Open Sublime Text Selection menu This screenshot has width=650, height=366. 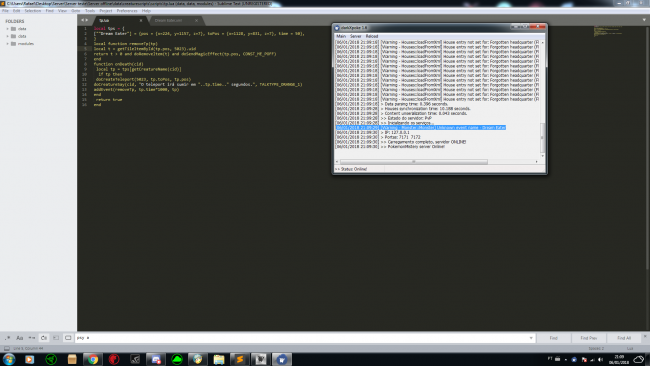32,11
